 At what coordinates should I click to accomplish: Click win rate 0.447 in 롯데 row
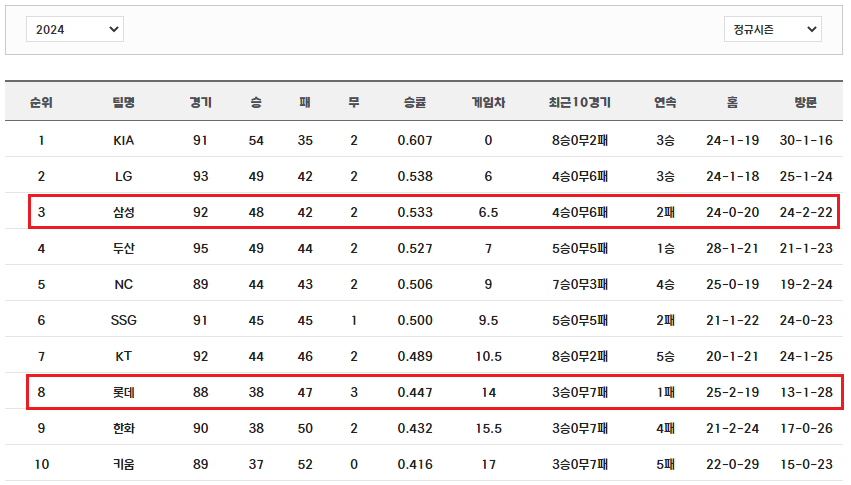415,392
